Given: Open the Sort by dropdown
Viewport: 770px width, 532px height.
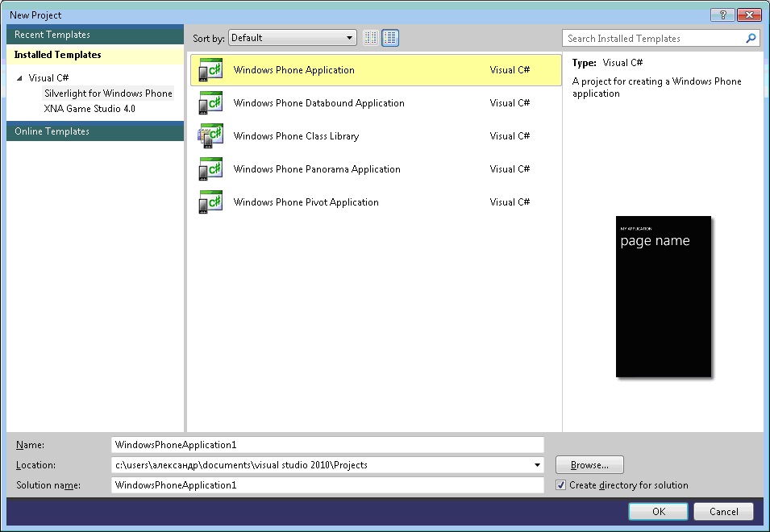Looking at the screenshot, I should tap(293, 38).
